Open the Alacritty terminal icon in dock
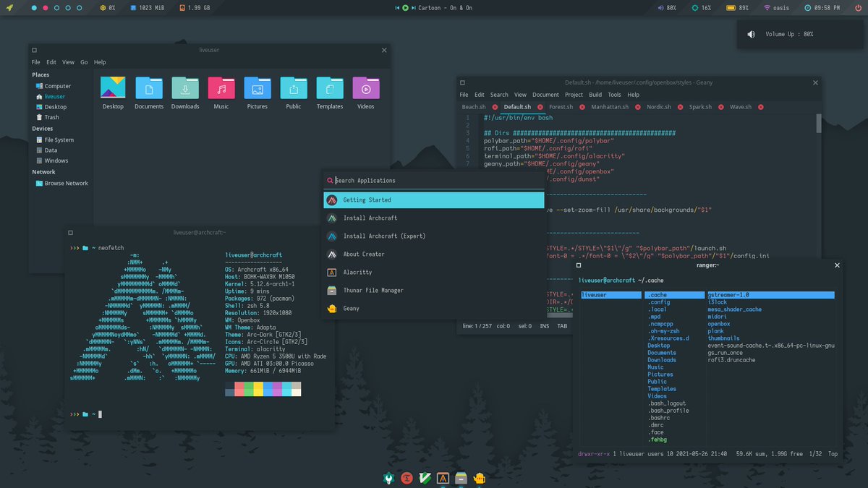 pos(443,478)
